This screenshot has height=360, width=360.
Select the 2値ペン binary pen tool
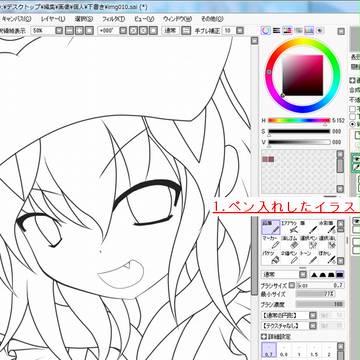tap(289, 257)
